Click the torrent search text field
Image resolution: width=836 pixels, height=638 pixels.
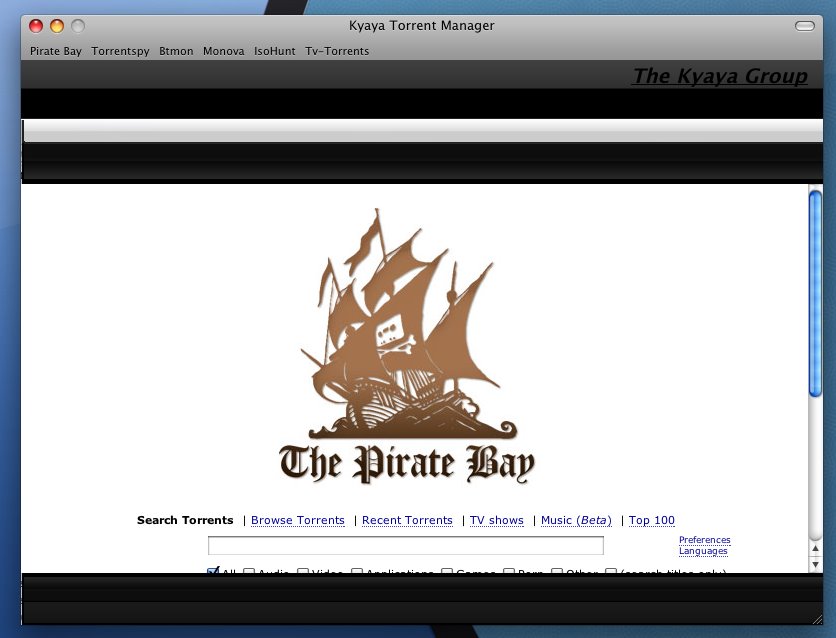click(x=406, y=546)
